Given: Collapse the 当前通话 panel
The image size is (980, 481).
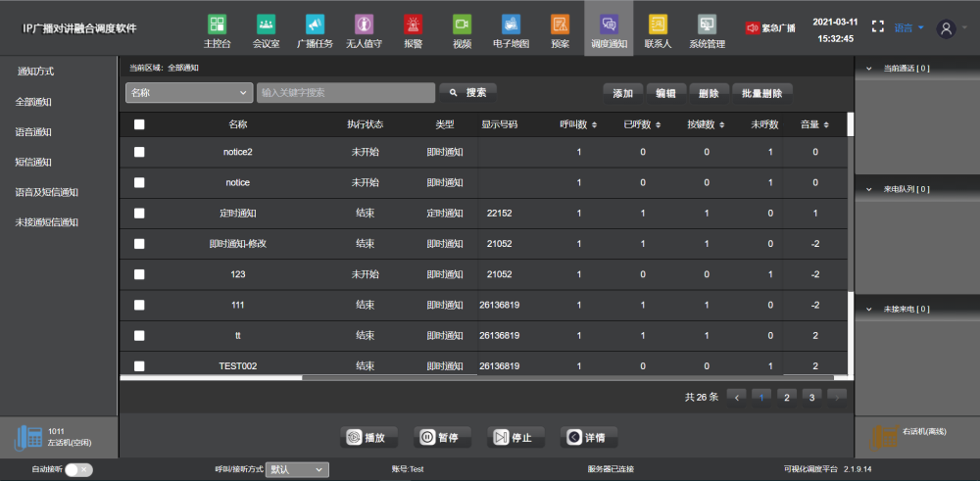Looking at the screenshot, I should (867, 69).
